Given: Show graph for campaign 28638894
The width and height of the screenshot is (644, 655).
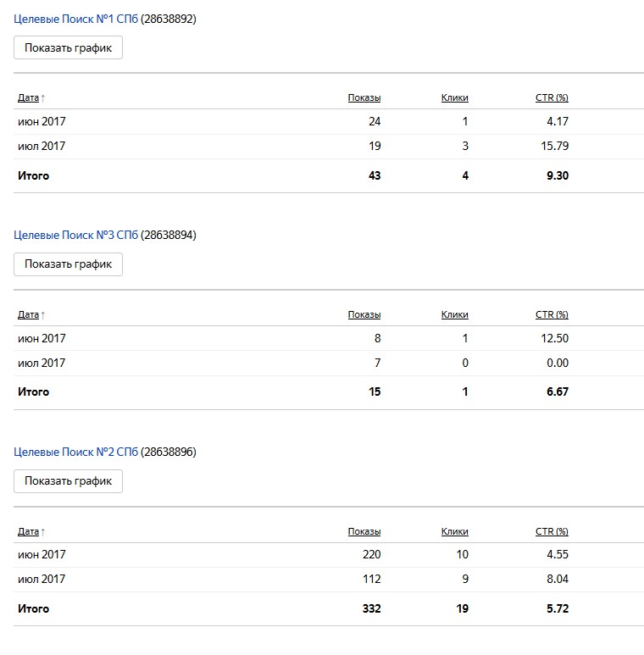Looking at the screenshot, I should 68,264.
